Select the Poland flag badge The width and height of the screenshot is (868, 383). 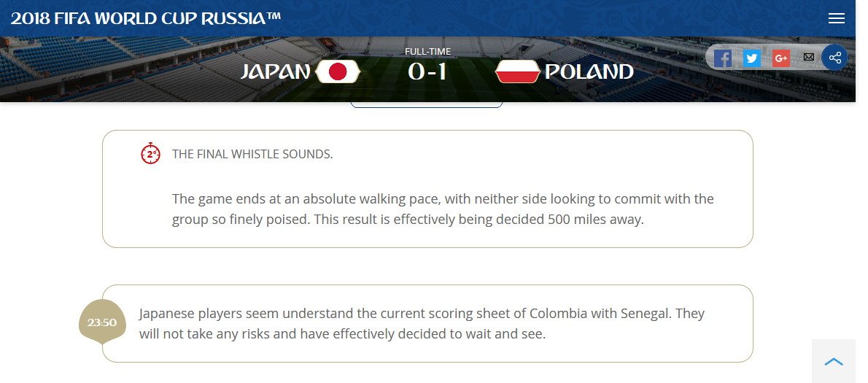tap(518, 71)
